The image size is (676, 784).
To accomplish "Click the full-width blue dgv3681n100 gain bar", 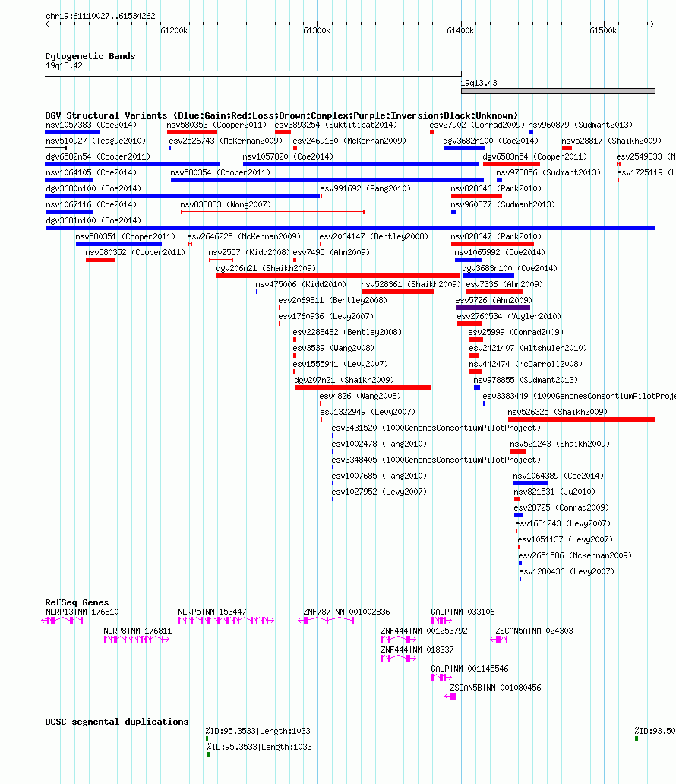I will 350,228.
